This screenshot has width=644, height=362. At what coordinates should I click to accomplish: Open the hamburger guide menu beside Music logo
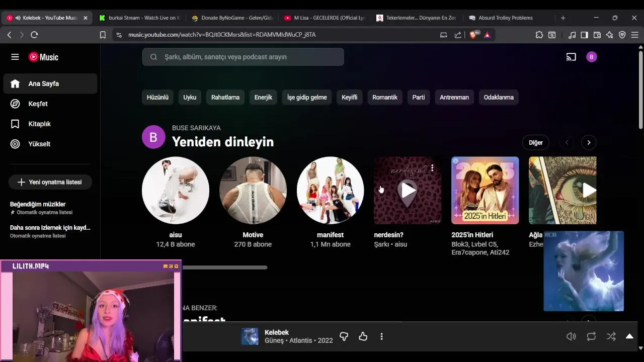click(x=15, y=57)
